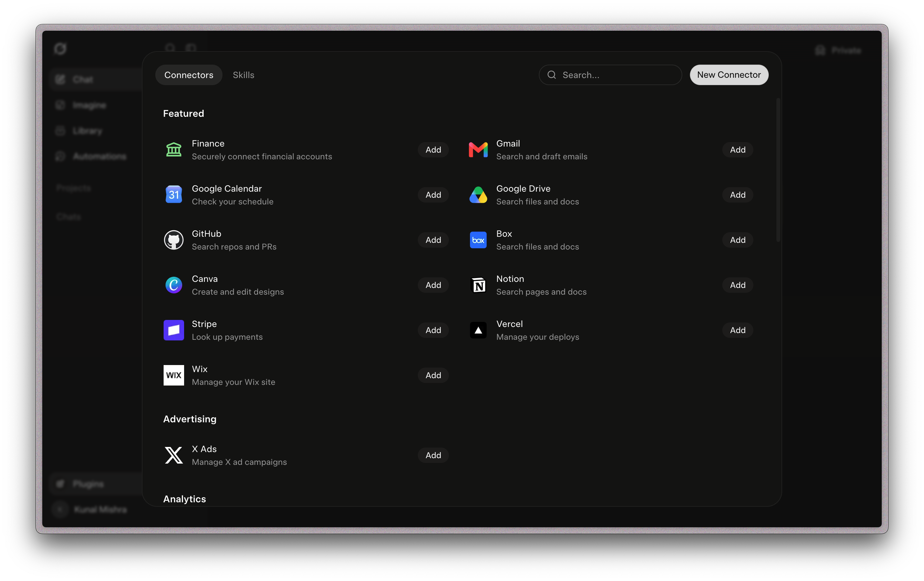Viewport: 924px width, 581px height.
Task: Click the "Box" connector name
Action: pos(504,234)
